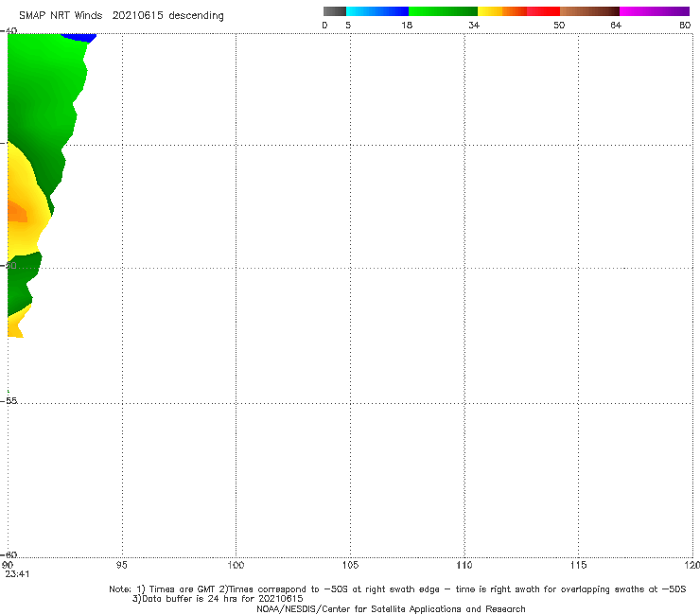Click the 'SMAP NRT Winds' title text
This screenshot has height=615, width=700.
tap(61, 15)
